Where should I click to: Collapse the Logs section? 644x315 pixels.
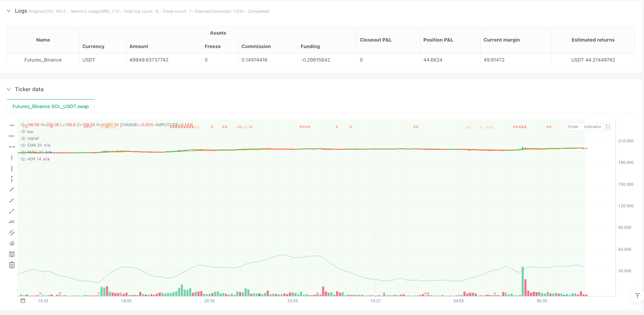[x=8, y=11]
